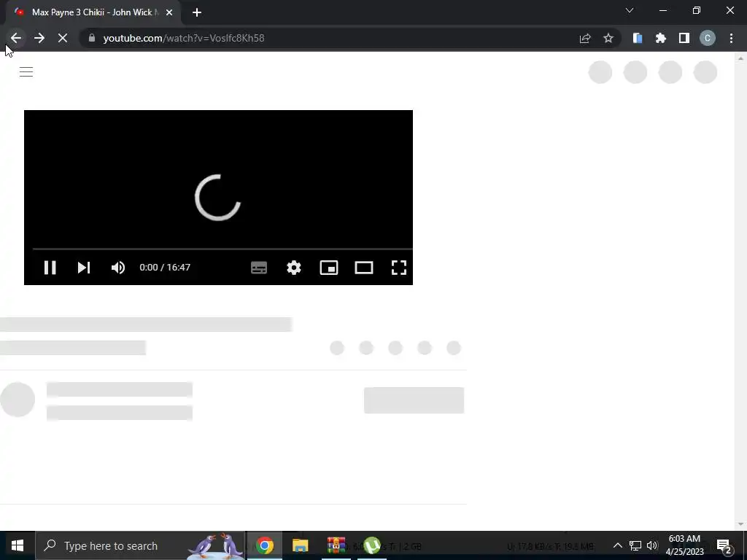This screenshot has width=747, height=560.
Task: Open the clock showing 6:03 AM
Action: [684, 545]
